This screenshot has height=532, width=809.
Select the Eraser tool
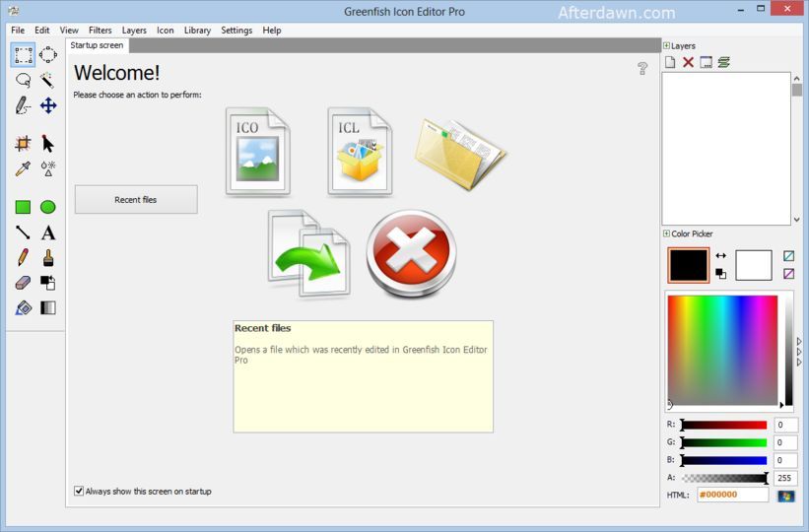click(23, 283)
